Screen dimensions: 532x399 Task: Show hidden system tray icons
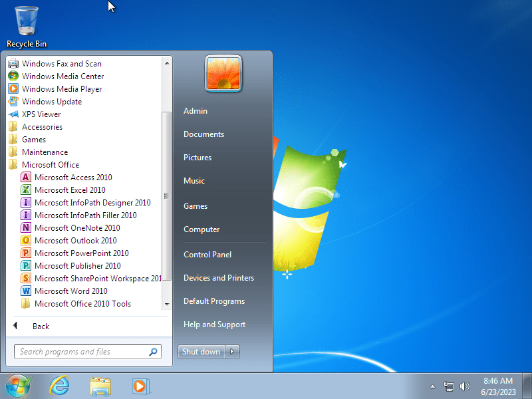pos(432,386)
